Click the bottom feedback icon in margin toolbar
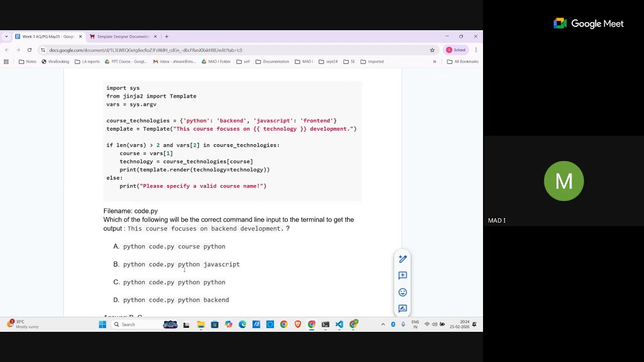 (403, 309)
